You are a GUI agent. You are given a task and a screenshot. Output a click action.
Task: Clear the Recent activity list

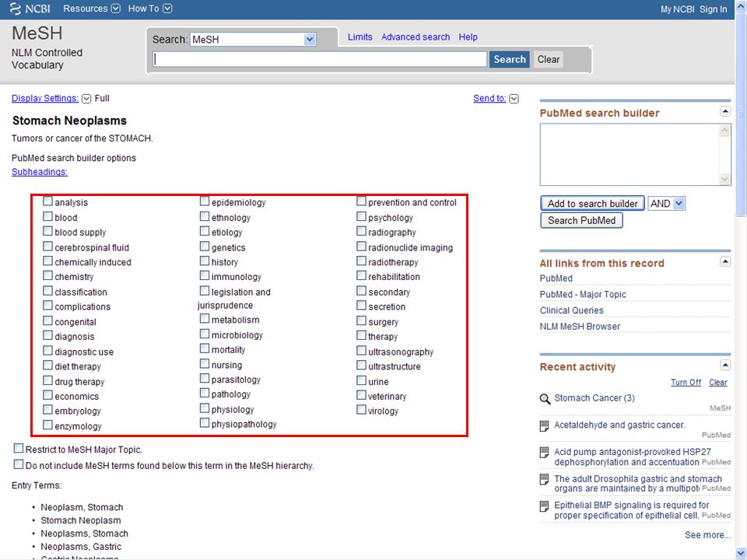[718, 383]
